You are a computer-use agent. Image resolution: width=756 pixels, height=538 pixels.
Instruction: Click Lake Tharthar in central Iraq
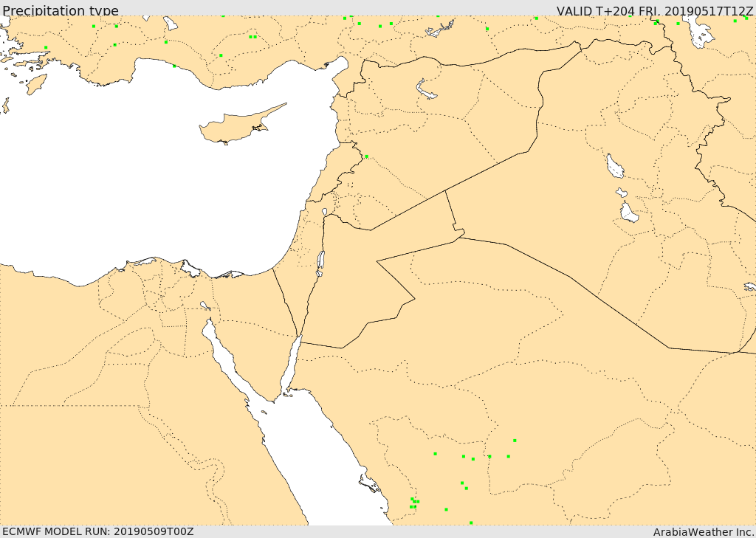coord(614,167)
